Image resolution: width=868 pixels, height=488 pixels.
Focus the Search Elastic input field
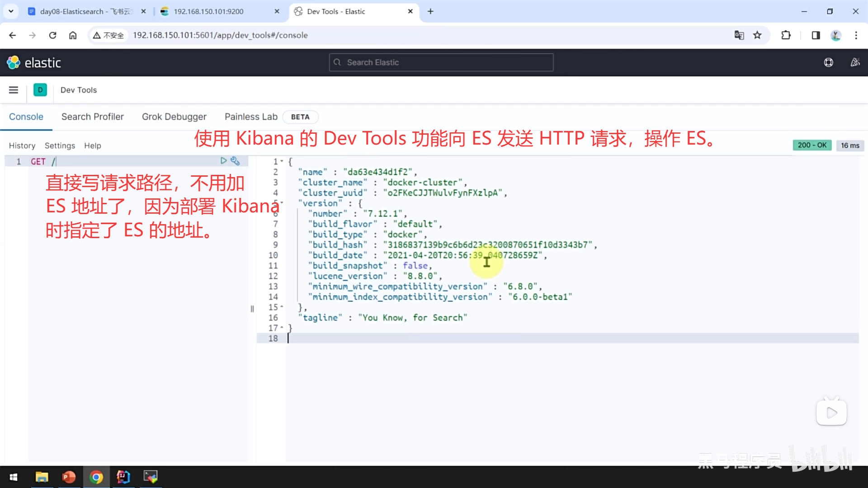(441, 62)
